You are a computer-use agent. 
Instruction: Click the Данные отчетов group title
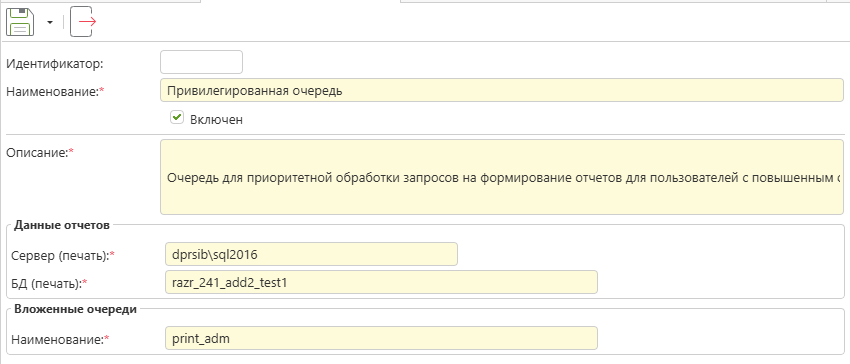pyautogui.click(x=62, y=225)
